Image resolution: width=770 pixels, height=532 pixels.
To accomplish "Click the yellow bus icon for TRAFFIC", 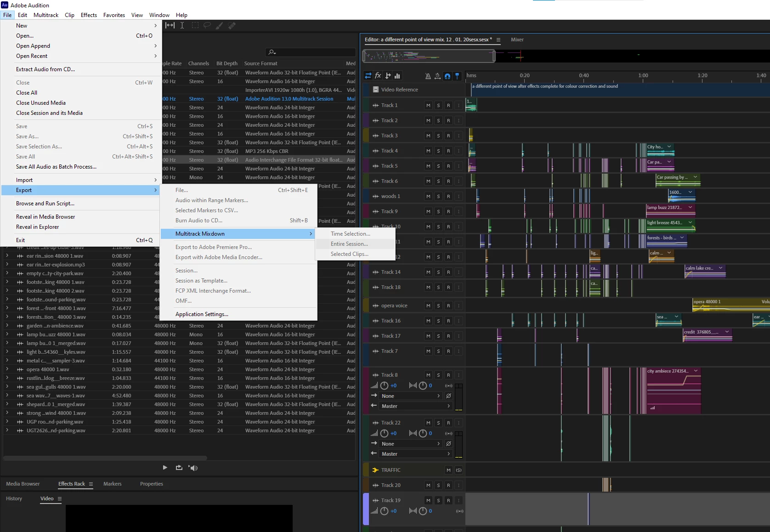I will coord(375,470).
